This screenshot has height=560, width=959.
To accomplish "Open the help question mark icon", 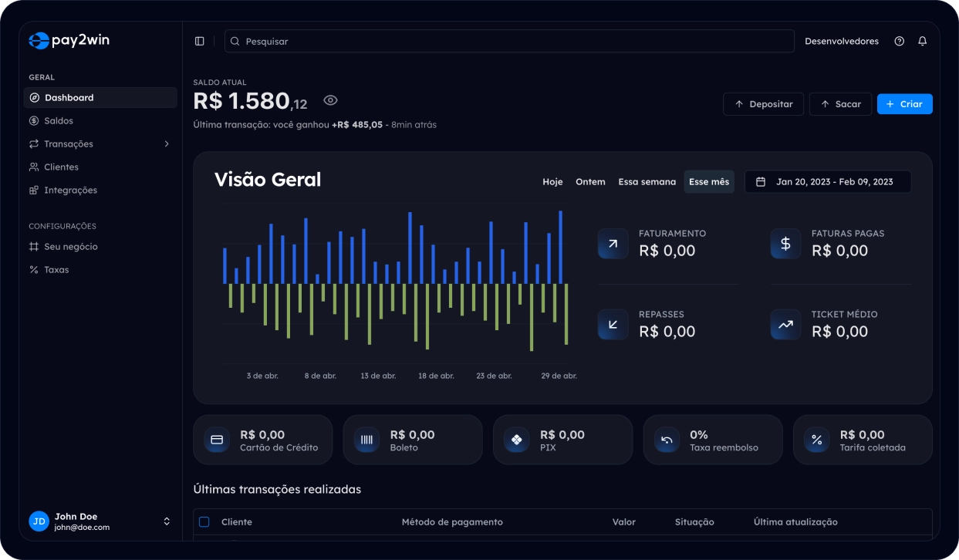I will [x=899, y=42].
